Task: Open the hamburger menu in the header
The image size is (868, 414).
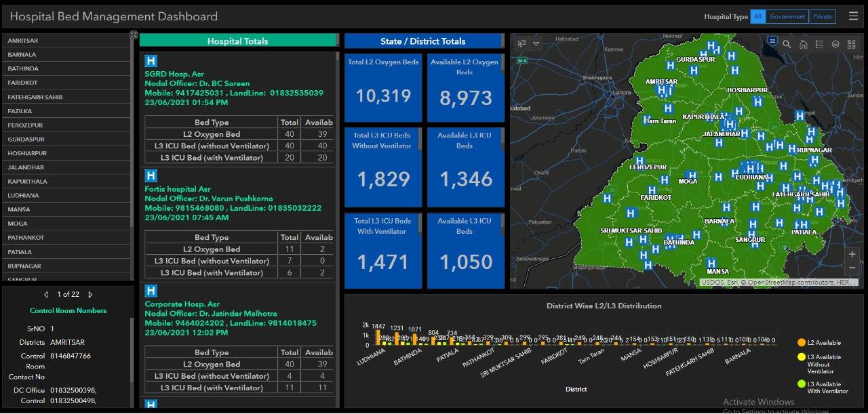Action: (853, 16)
